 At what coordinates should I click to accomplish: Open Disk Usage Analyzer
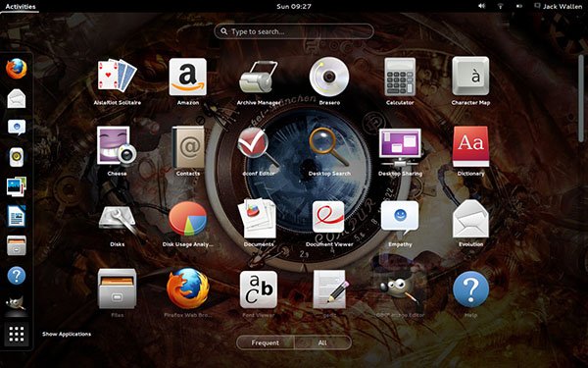click(187, 219)
